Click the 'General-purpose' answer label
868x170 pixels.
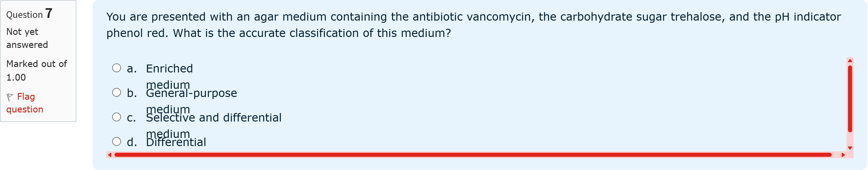pyautogui.click(x=191, y=93)
